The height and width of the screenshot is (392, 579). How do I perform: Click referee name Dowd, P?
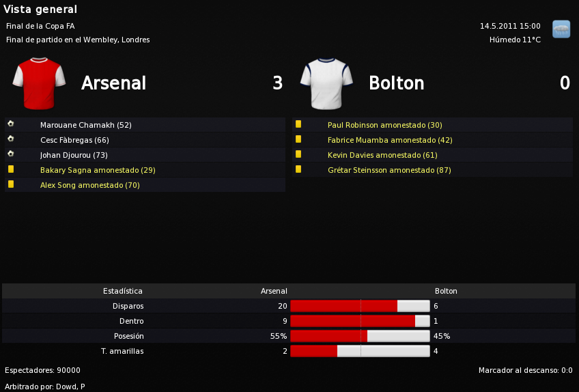(70, 387)
